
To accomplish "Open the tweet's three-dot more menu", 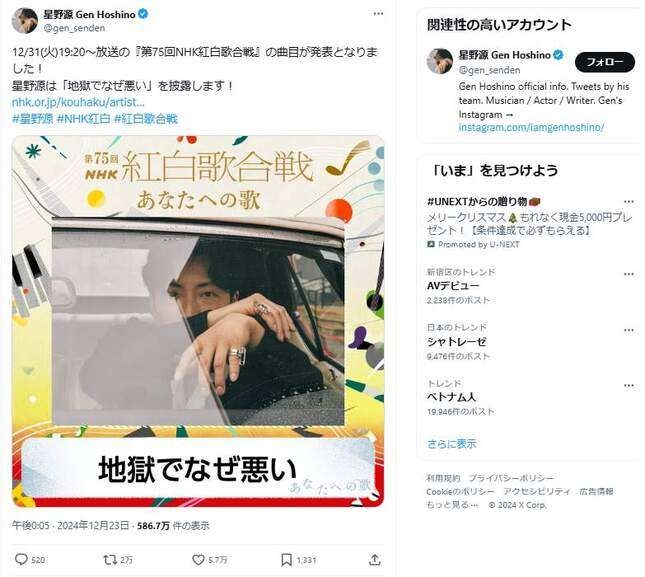I will (x=378, y=14).
